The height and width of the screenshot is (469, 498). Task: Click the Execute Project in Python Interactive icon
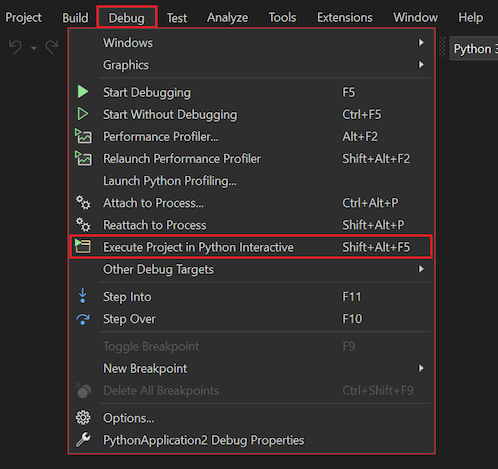pyautogui.click(x=83, y=246)
